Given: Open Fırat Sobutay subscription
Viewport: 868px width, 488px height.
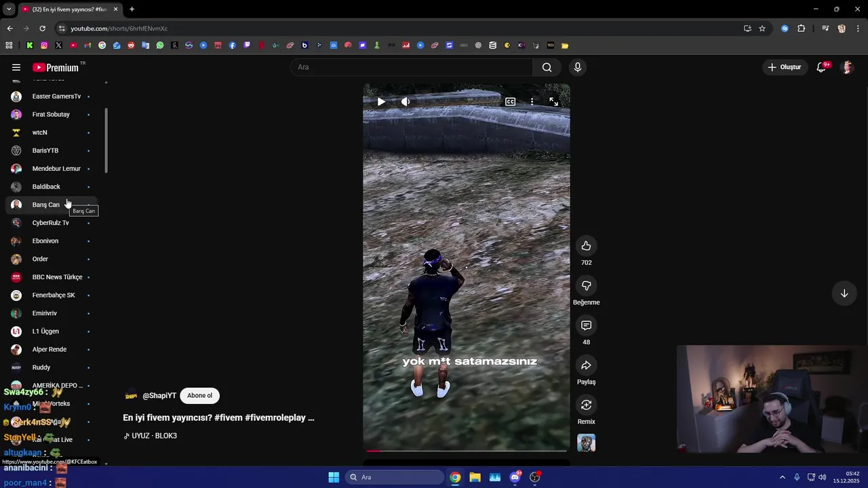Looking at the screenshot, I should tap(53, 115).
